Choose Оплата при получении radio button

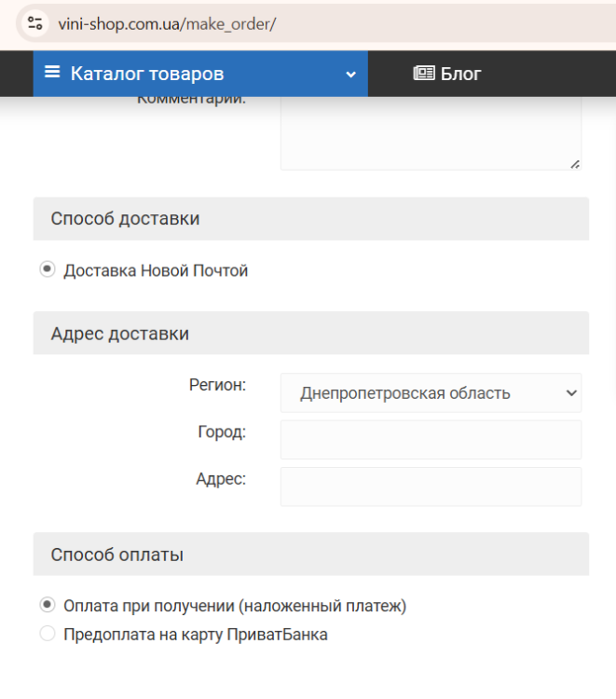[x=47, y=605]
